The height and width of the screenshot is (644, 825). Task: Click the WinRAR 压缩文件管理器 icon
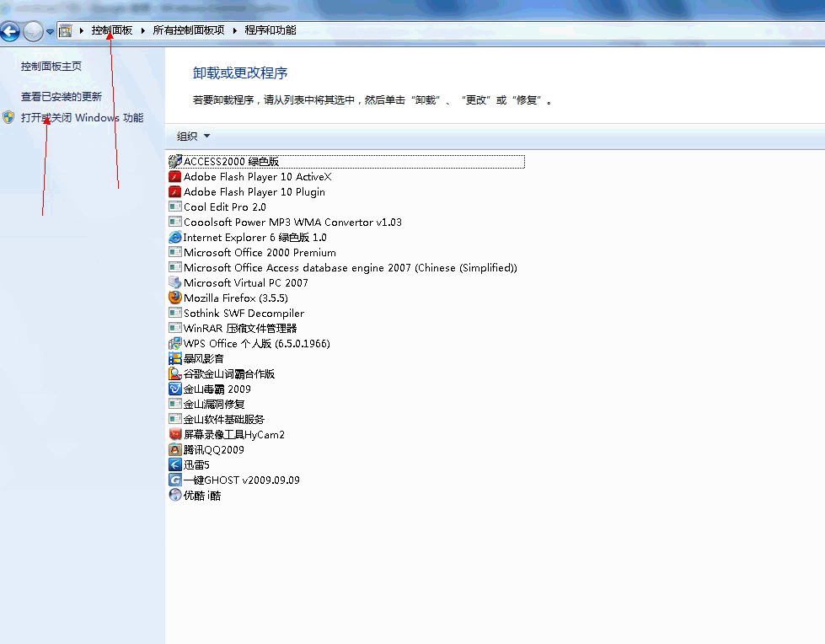(175, 328)
